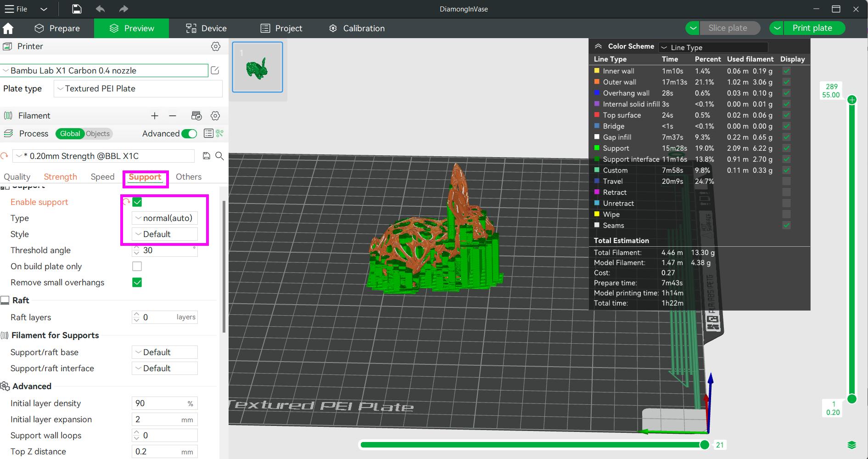Uncheck the Enable support checkbox

click(137, 202)
